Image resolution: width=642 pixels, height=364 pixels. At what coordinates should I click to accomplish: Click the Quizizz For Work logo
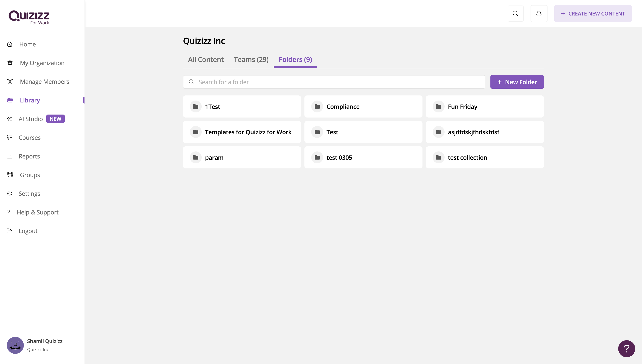[x=29, y=17]
